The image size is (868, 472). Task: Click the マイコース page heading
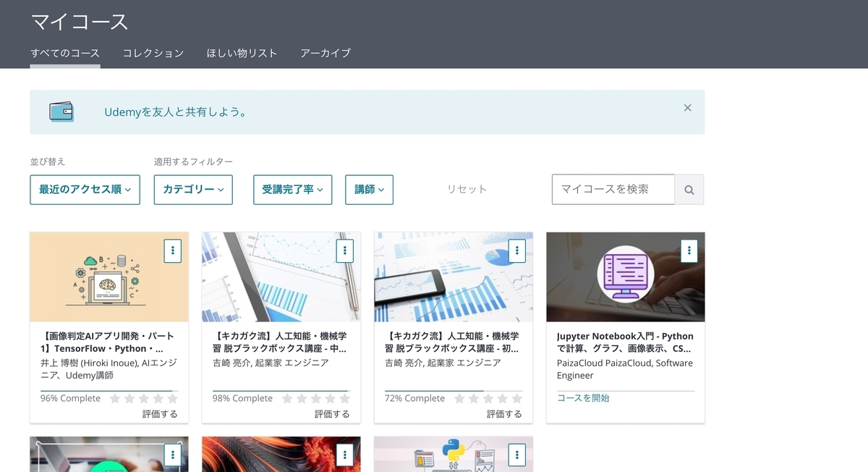pyautogui.click(x=80, y=22)
